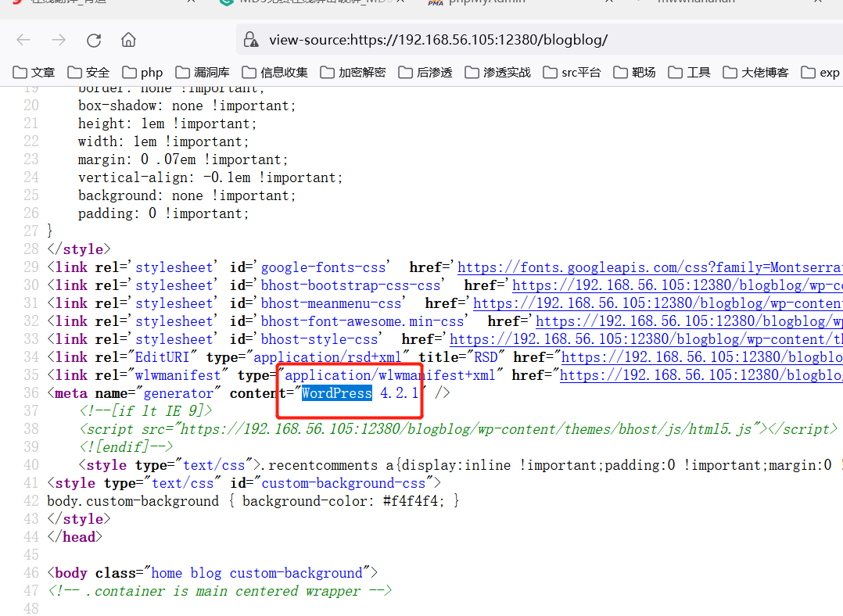
Task: Open the EditURI RSD href link
Action: coord(702,357)
